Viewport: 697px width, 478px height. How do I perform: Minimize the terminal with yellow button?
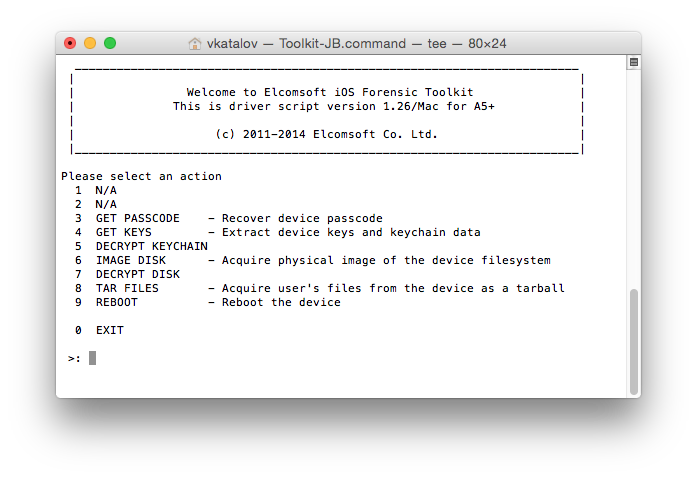pyautogui.click(x=90, y=43)
